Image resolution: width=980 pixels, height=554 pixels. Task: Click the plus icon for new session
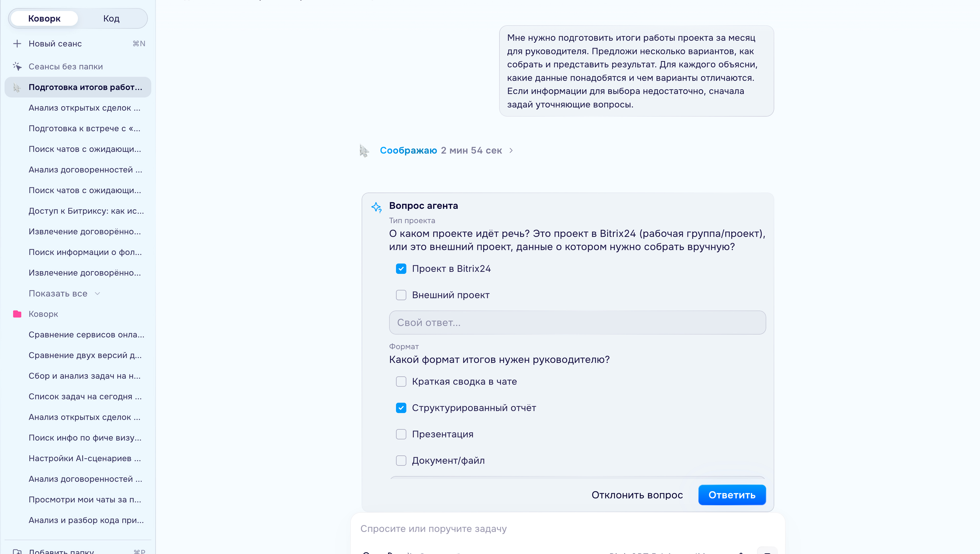click(17, 44)
